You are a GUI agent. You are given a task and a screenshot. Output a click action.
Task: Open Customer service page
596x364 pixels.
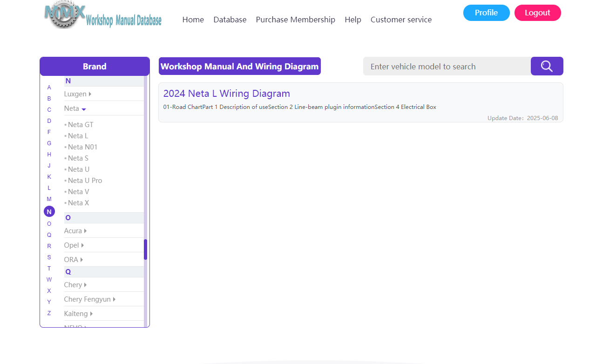tap(401, 20)
